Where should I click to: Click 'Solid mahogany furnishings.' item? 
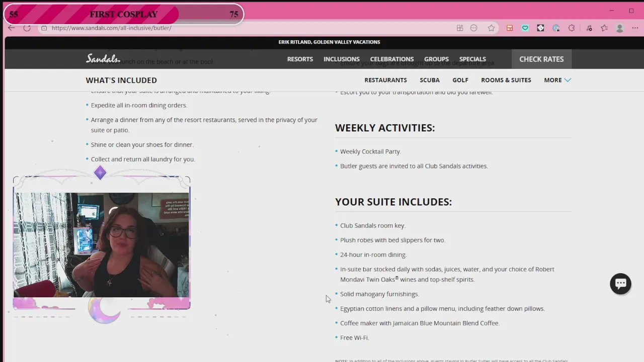pos(379,294)
